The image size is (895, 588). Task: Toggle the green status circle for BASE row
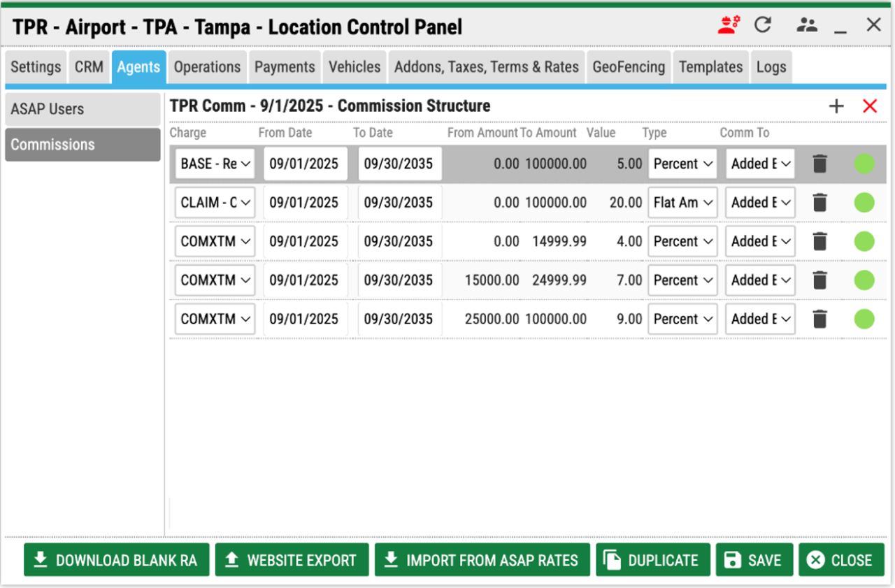(x=864, y=164)
